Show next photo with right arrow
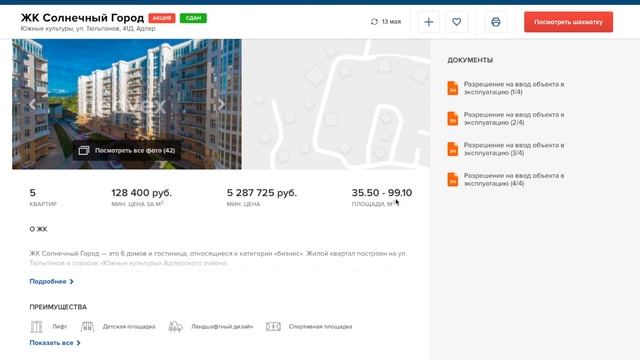Screen dimensions: 640x360 [221, 104]
